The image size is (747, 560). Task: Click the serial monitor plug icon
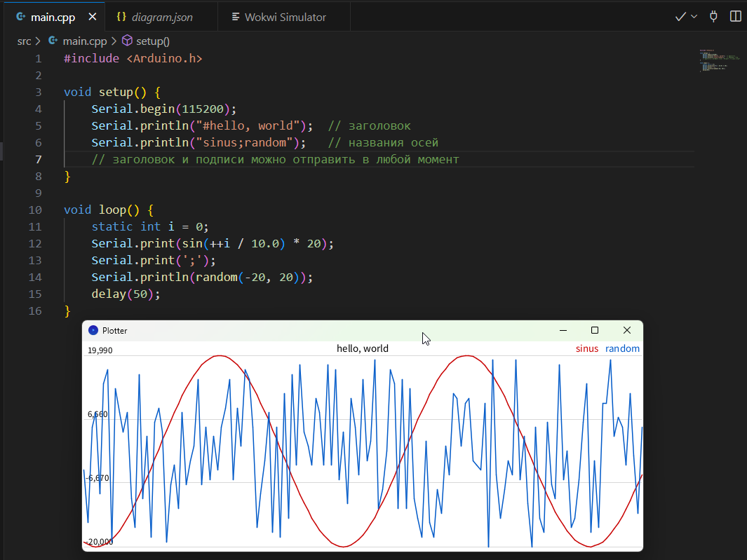tap(713, 17)
